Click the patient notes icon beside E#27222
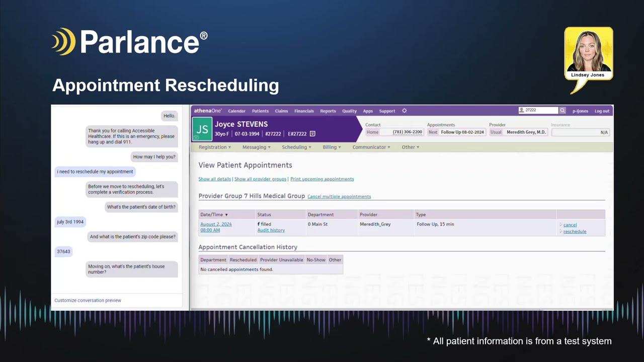 click(x=312, y=134)
